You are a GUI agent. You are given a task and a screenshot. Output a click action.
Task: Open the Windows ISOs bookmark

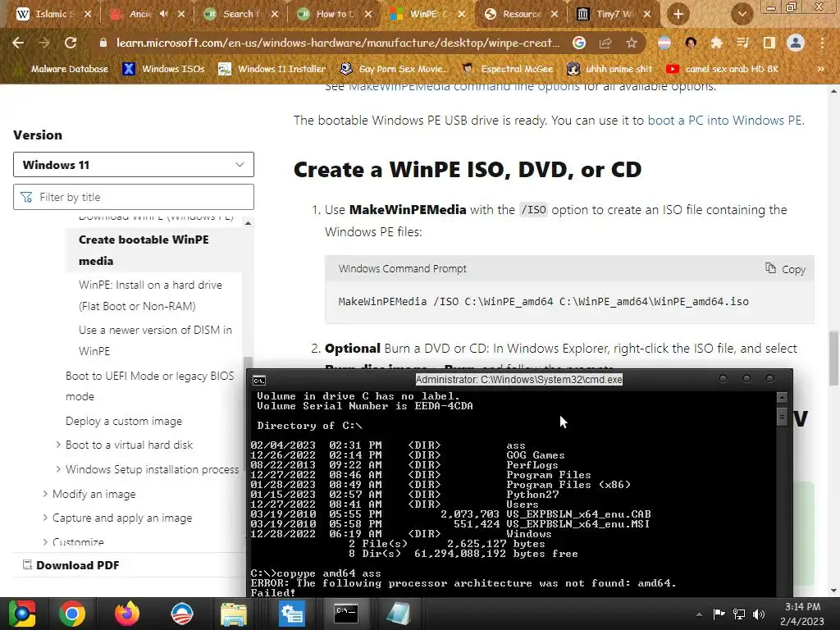click(163, 69)
